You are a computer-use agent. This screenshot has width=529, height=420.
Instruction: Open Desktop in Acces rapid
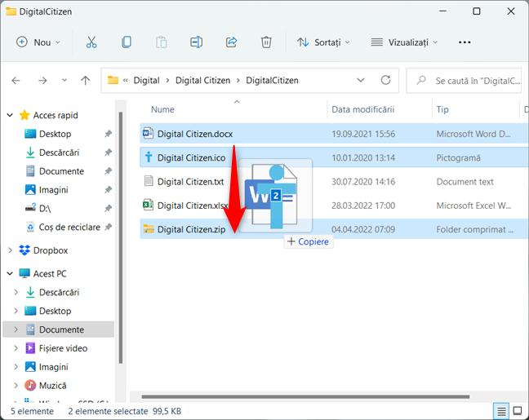tap(55, 134)
